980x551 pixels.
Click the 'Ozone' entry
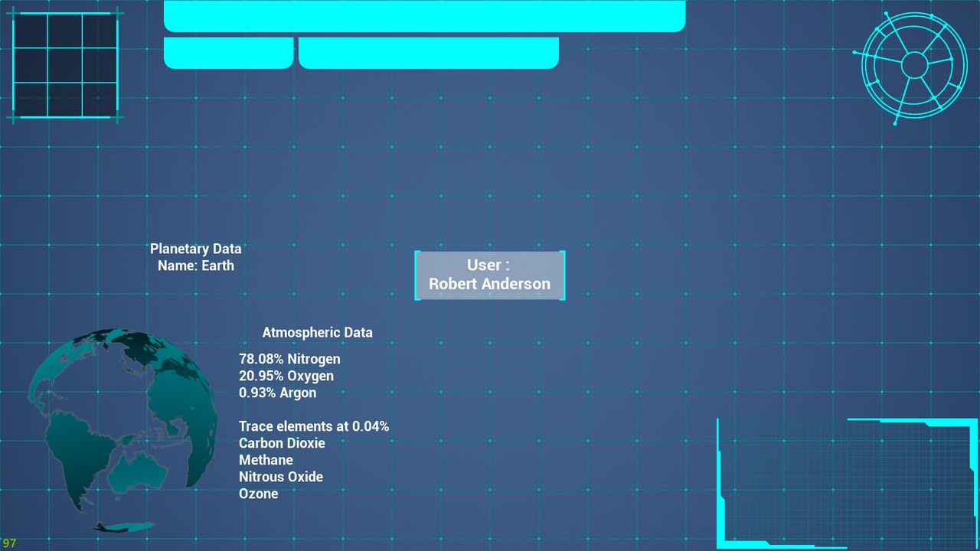tap(259, 494)
